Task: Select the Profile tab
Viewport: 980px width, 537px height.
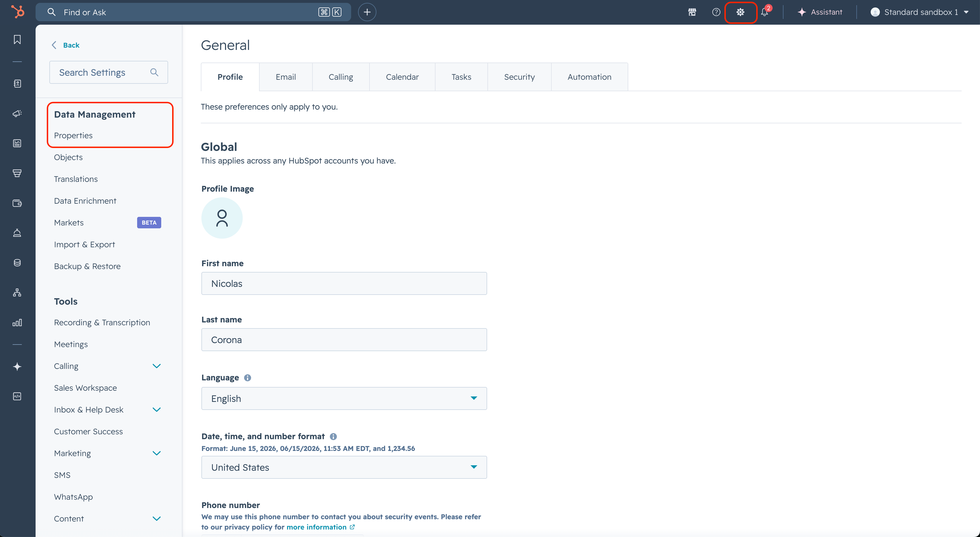Action: 230,77
